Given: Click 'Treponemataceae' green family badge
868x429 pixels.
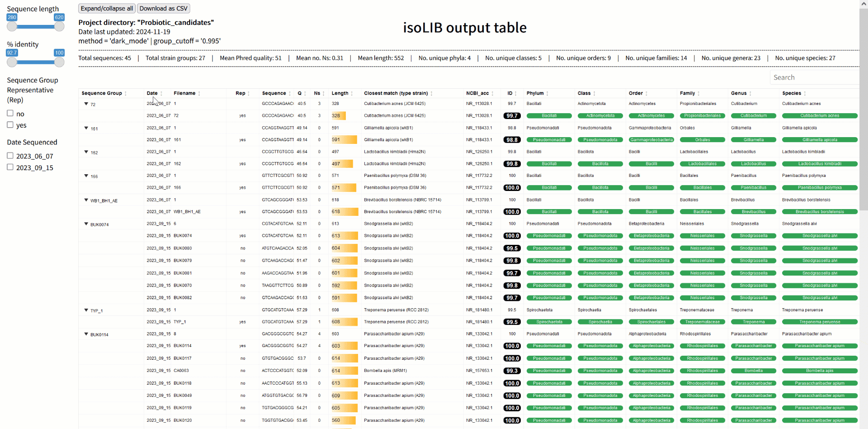Looking at the screenshot, I should click(x=703, y=322).
